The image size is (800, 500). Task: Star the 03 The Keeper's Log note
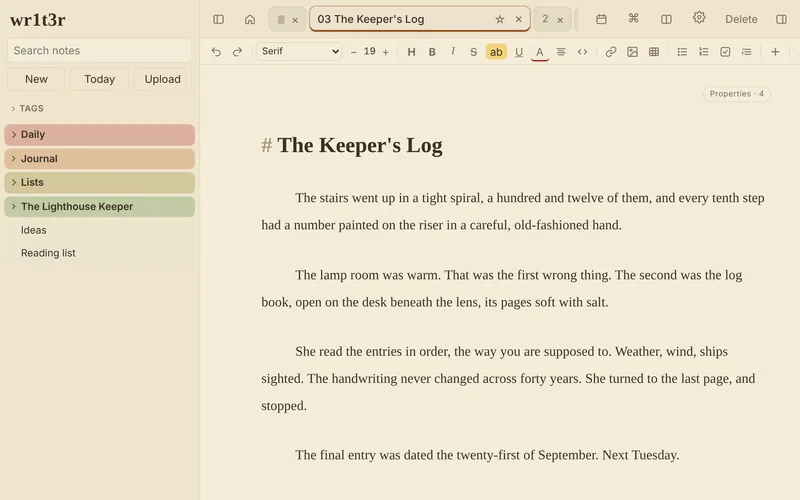coord(499,19)
